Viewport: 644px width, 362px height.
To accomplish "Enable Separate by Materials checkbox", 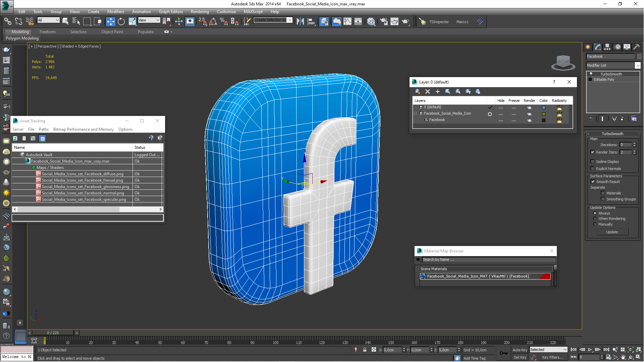I will click(x=603, y=193).
